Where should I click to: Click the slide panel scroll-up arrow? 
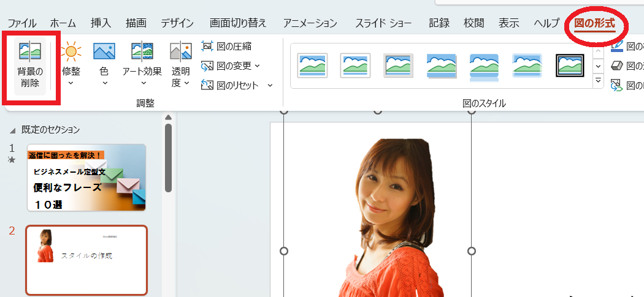coord(168,118)
